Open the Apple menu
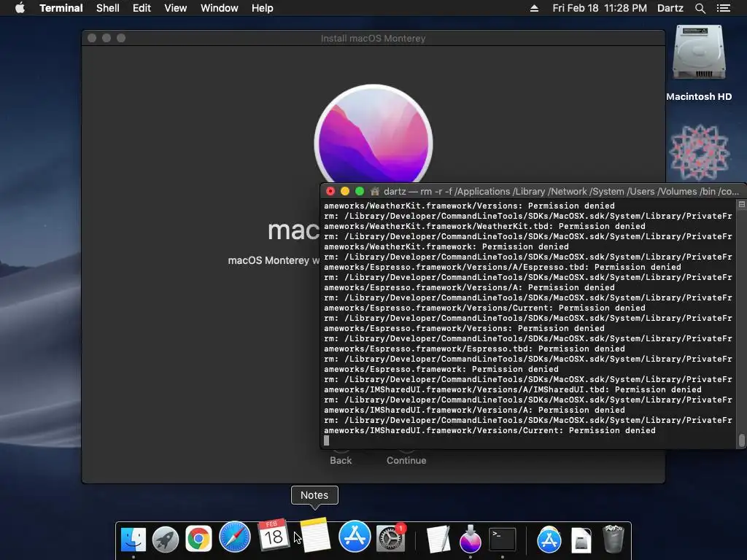This screenshot has height=560, width=747. [x=20, y=8]
